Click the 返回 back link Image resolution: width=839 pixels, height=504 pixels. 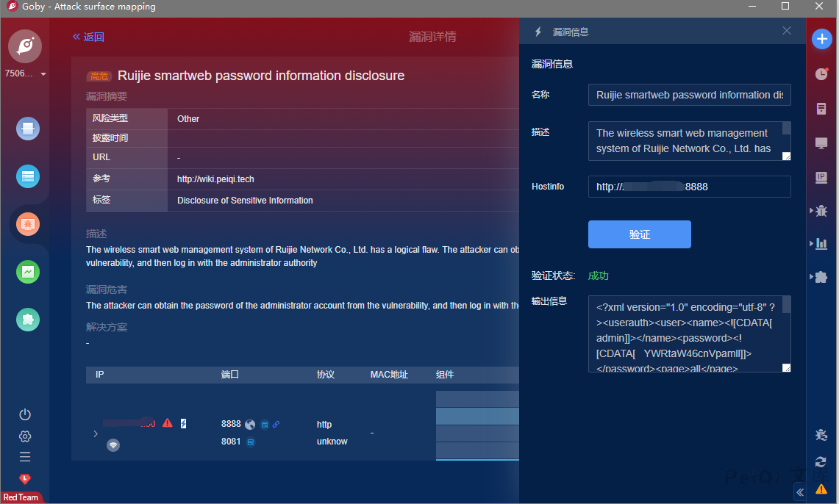click(88, 37)
